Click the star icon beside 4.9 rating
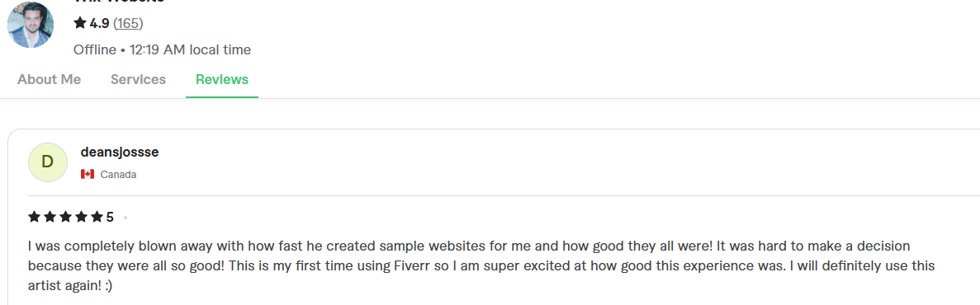Viewport: 980px width, 305px height. 79,23
